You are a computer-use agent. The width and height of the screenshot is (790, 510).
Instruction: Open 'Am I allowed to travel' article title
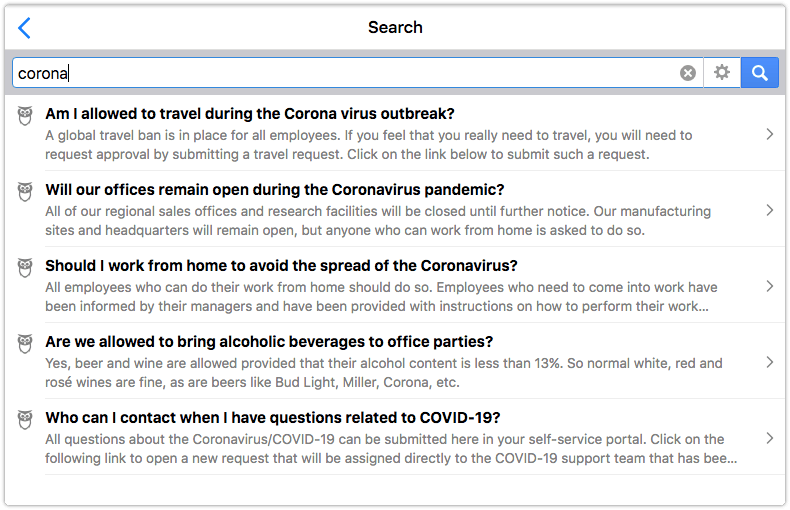pyautogui.click(x=250, y=114)
